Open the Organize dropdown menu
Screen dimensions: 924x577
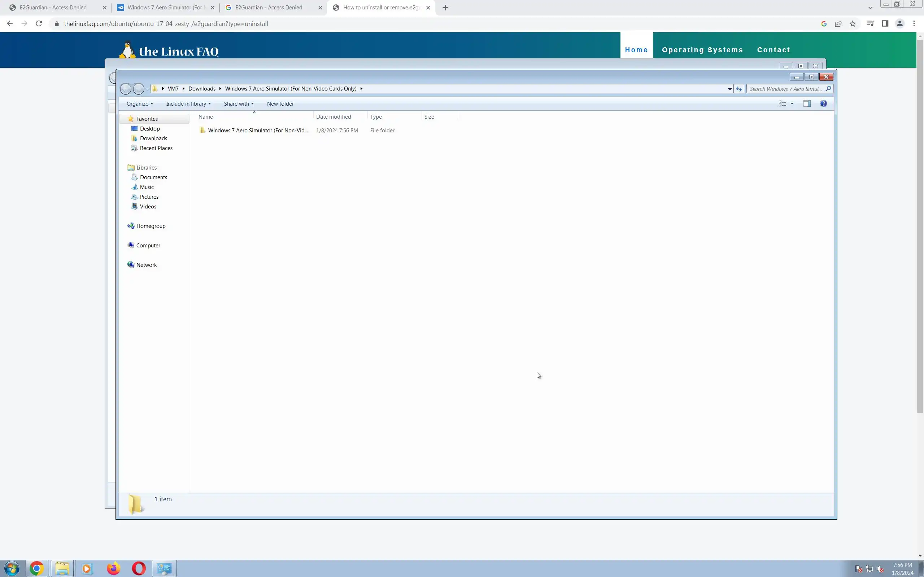point(140,104)
